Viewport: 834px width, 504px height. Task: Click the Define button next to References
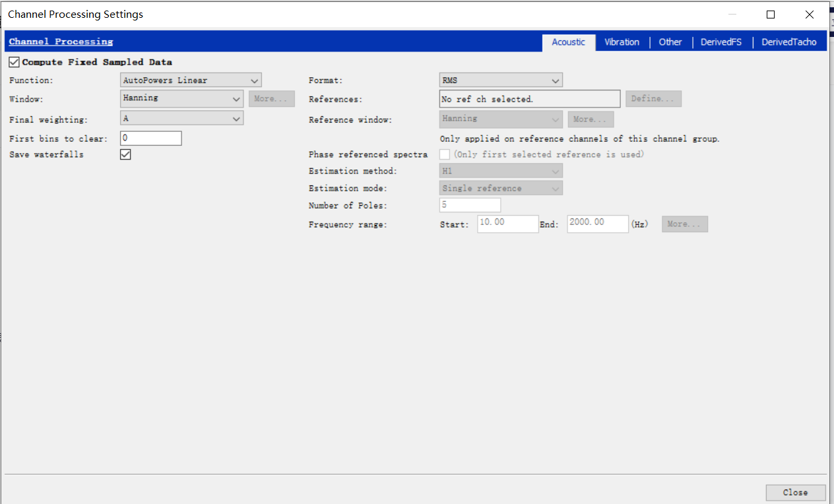[653, 98]
